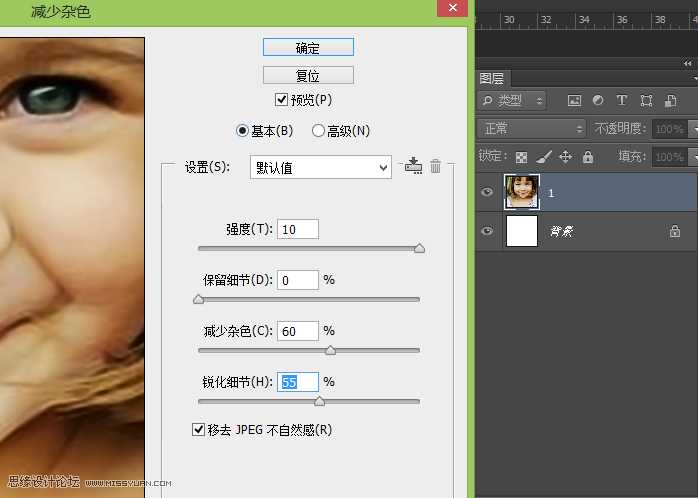
Task: Click the type layer filter icon
Action: pyautogui.click(x=622, y=101)
